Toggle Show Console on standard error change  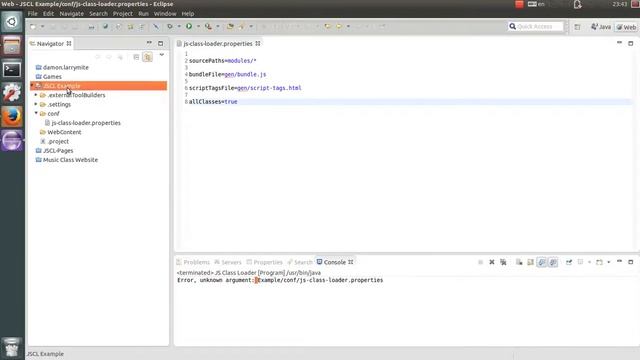click(553, 262)
